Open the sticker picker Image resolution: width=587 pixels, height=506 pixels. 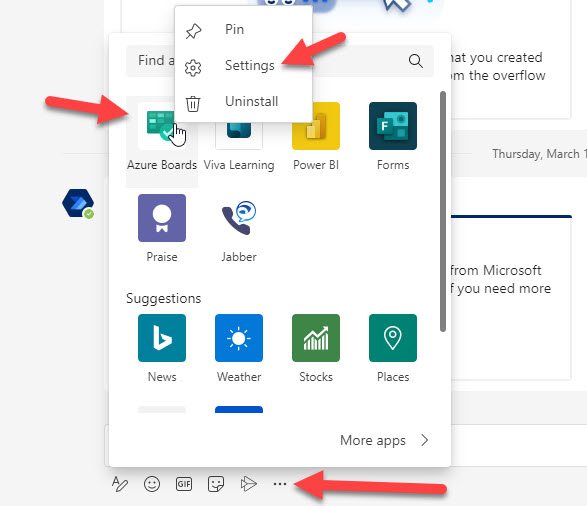tap(216, 484)
